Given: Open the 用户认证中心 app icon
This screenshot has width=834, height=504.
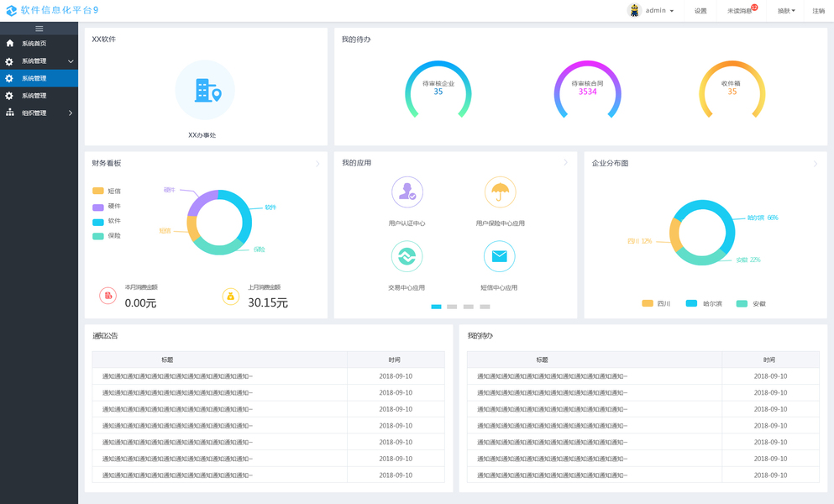Looking at the screenshot, I should [x=407, y=192].
